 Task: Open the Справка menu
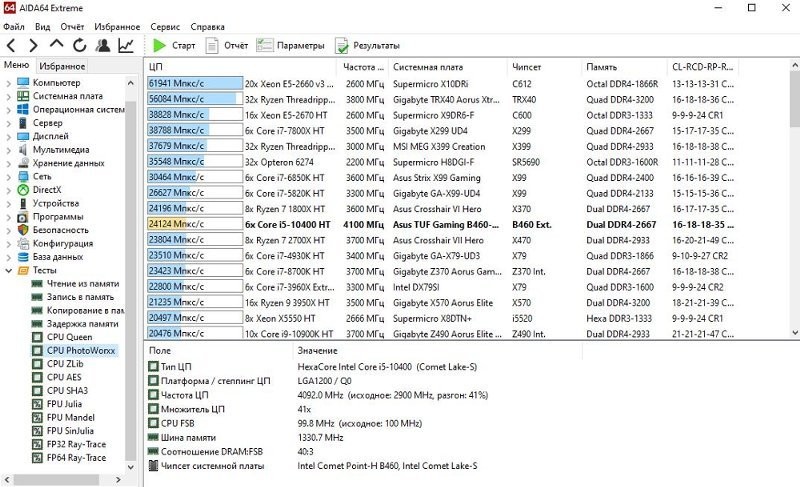tap(207, 27)
